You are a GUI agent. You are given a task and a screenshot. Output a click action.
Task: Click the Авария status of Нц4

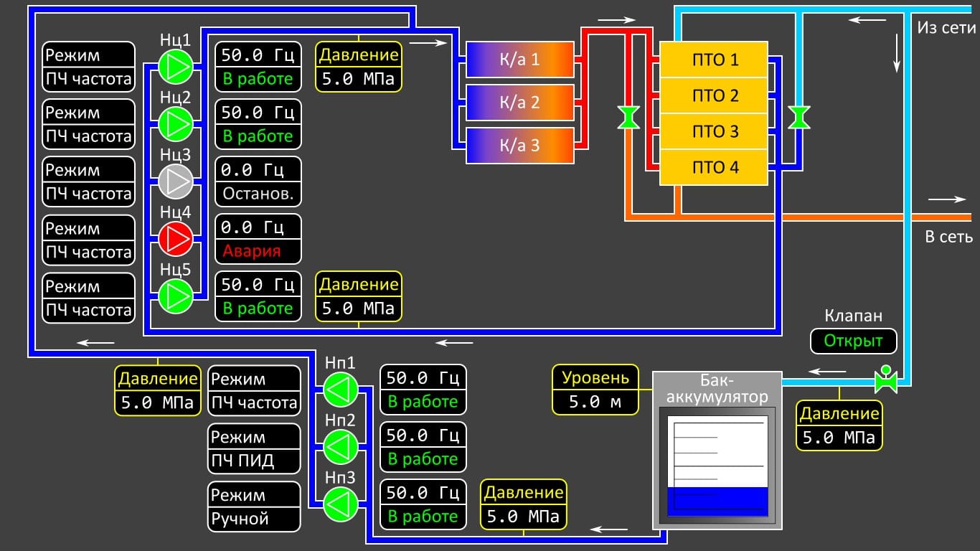coord(258,251)
